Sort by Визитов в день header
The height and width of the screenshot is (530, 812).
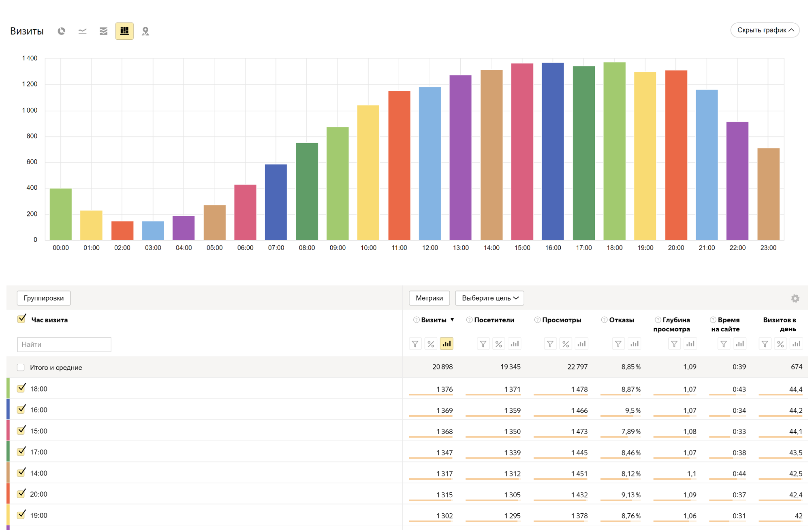pyautogui.click(x=780, y=324)
